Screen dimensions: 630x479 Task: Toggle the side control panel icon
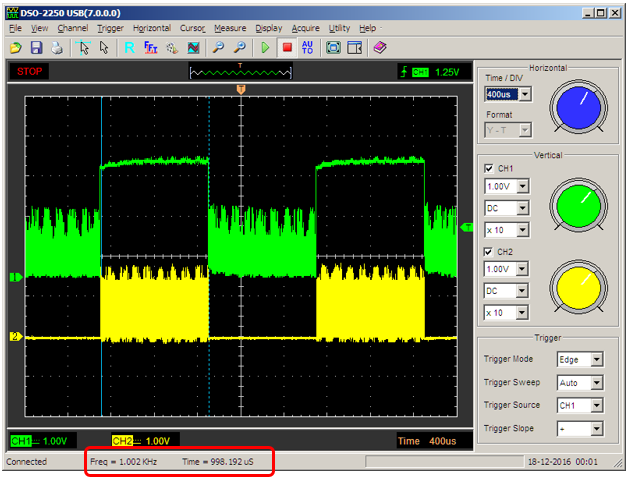click(354, 48)
